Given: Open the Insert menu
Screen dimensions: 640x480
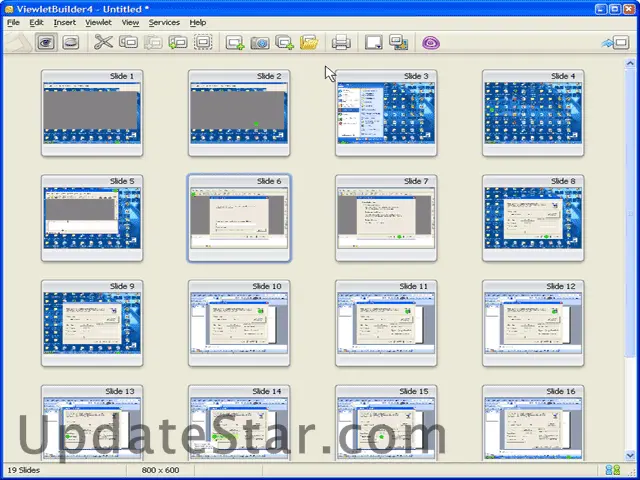Looking at the screenshot, I should [64, 22].
